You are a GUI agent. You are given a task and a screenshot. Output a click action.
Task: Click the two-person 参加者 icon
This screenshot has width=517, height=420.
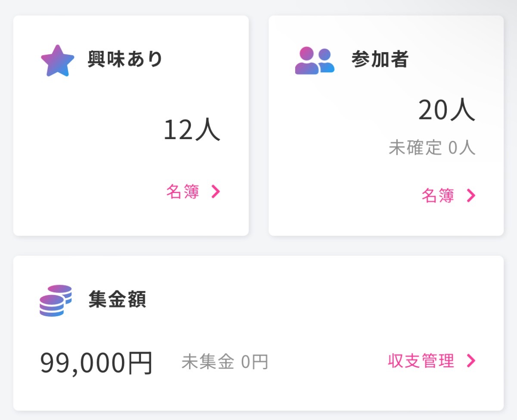point(315,61)
